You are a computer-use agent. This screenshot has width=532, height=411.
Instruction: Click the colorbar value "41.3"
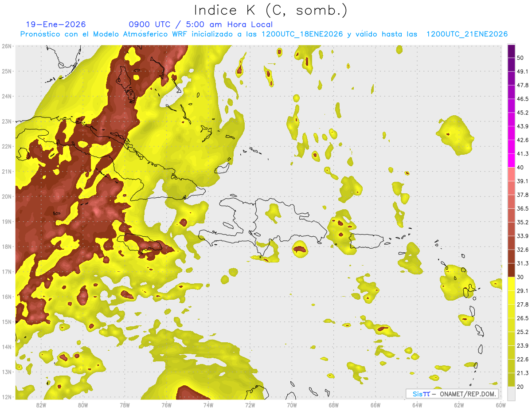(x=523, y=154)
